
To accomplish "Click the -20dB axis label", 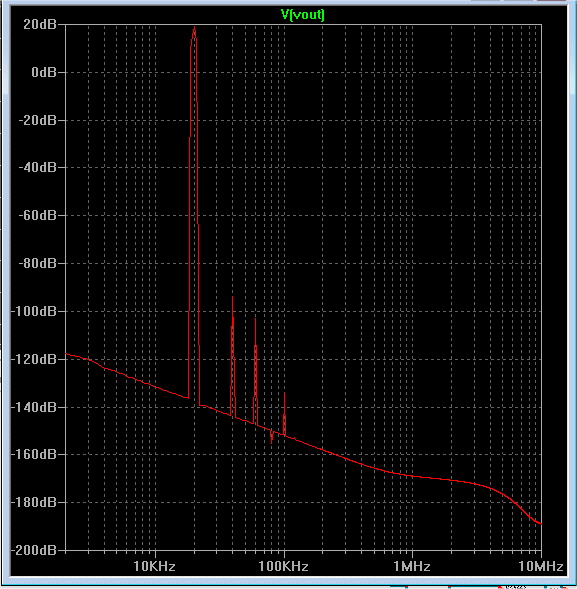I will (x=38, y=120).
